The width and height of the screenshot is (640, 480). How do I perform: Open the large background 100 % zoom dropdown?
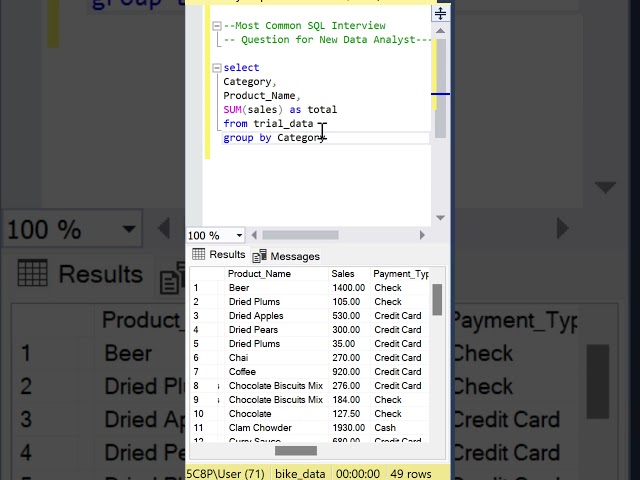(x=129, y=229)
